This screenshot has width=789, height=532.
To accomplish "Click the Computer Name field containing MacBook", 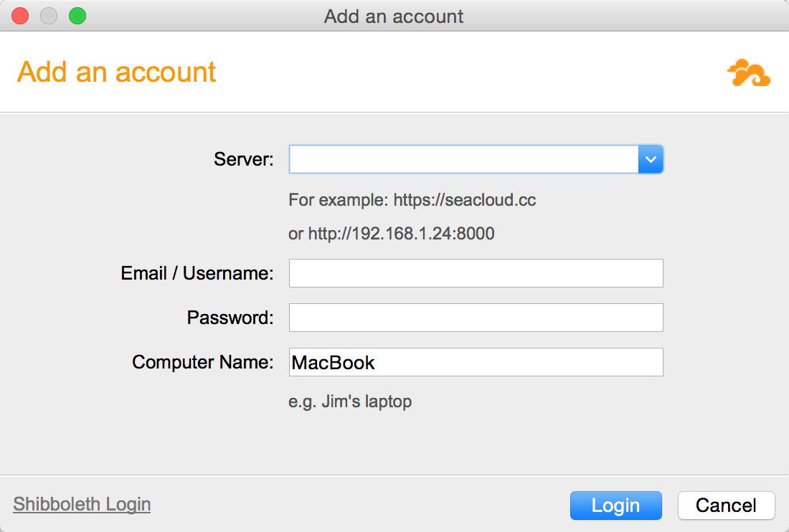I will (476, 362).
